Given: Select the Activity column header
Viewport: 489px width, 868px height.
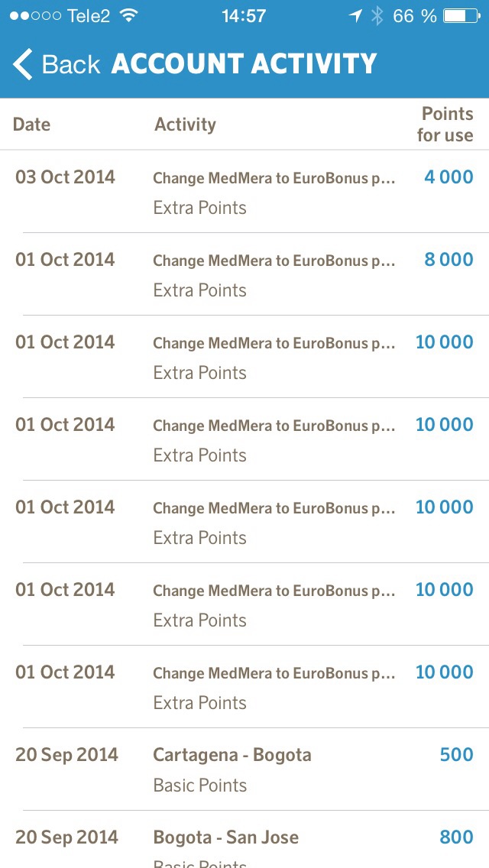Looking at the screenshot, I should 185,125.
